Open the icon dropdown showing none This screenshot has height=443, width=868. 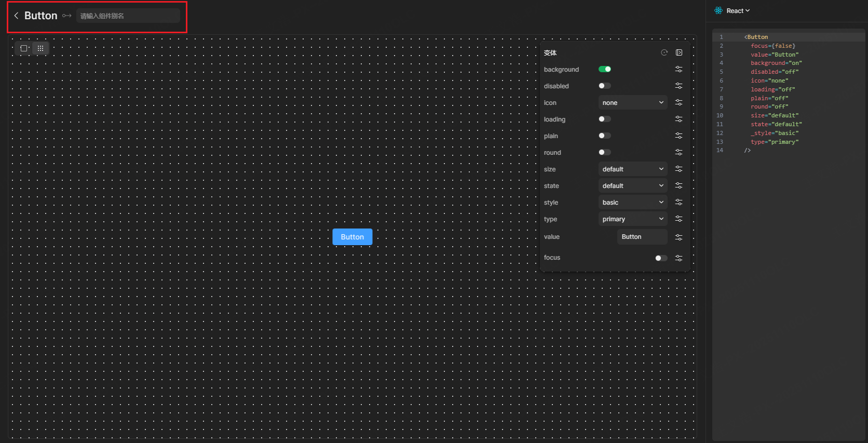[x=632, y=103]
